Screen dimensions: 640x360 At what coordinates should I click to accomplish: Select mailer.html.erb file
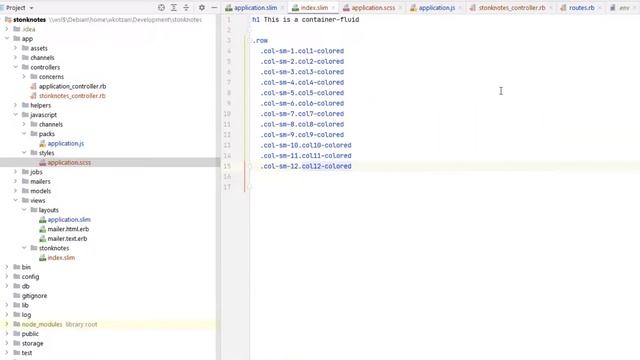pos(68,229)
